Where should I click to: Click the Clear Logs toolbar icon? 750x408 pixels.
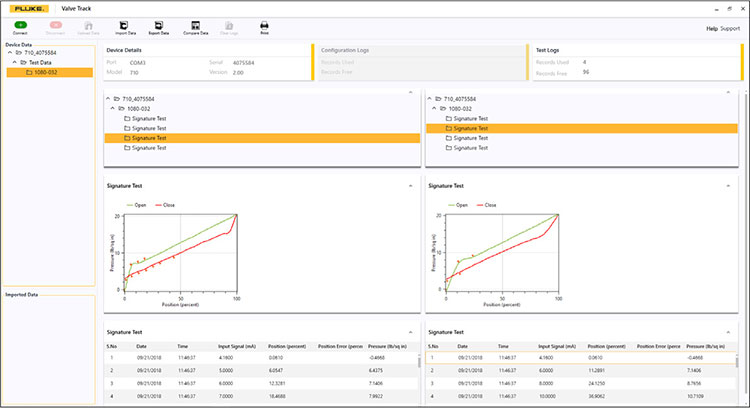point(230,25)
